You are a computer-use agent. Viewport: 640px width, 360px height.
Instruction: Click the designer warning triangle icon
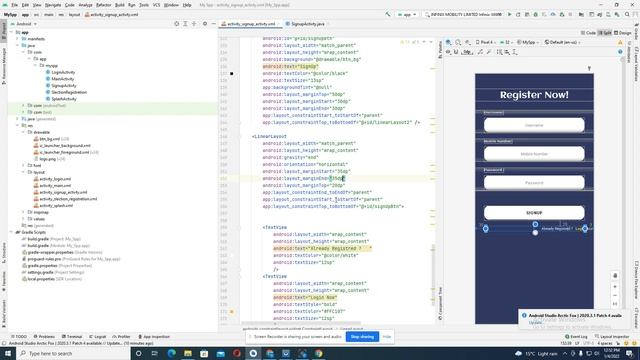tap(620, 42)
